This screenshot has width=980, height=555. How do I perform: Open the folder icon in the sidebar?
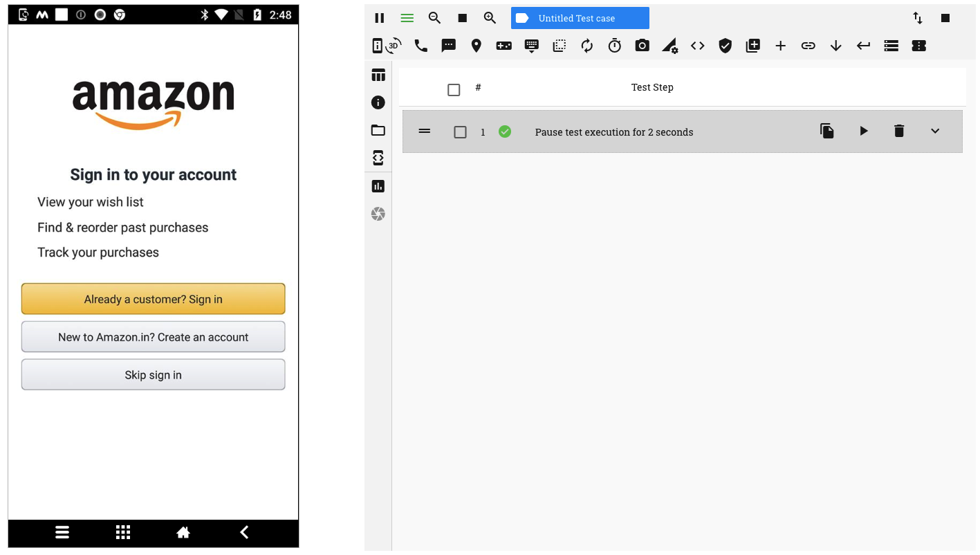[x=378, y=130]
